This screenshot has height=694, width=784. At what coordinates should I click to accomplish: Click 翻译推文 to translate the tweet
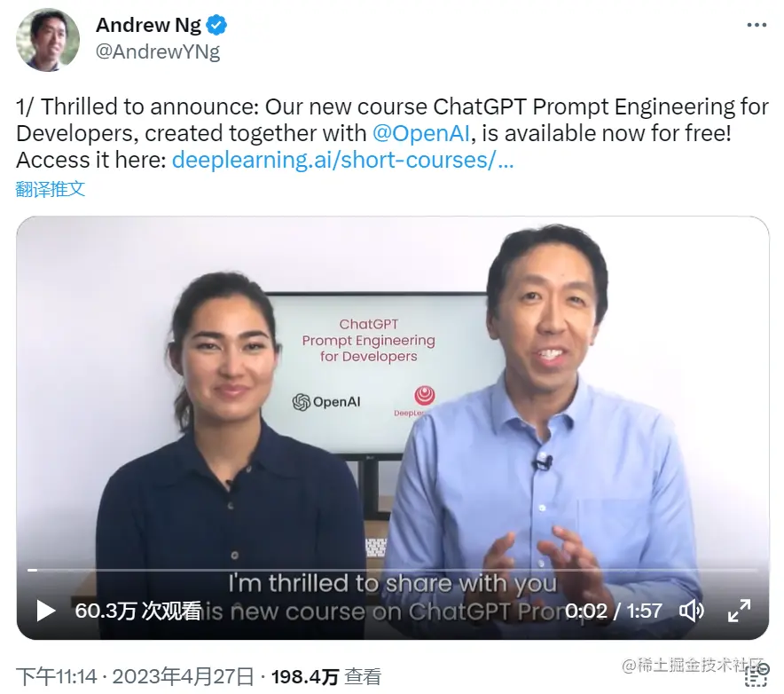[x=51, y=189]
